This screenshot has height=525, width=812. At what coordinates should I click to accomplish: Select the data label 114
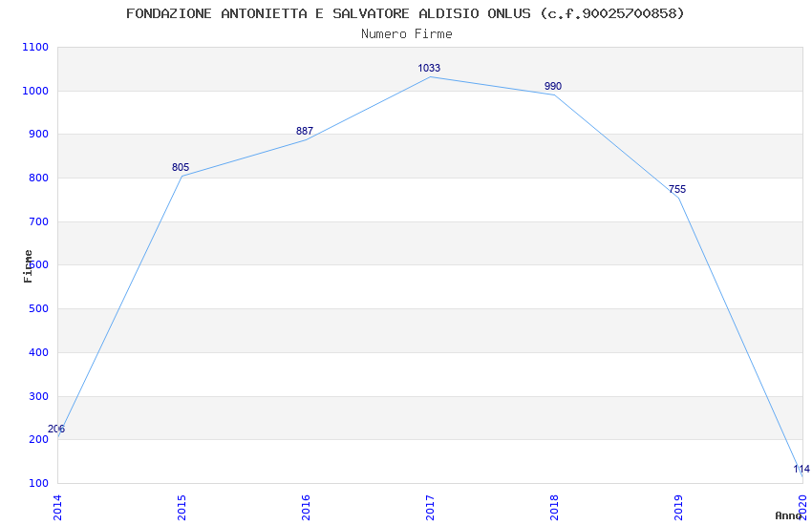[x=801, y=469]
